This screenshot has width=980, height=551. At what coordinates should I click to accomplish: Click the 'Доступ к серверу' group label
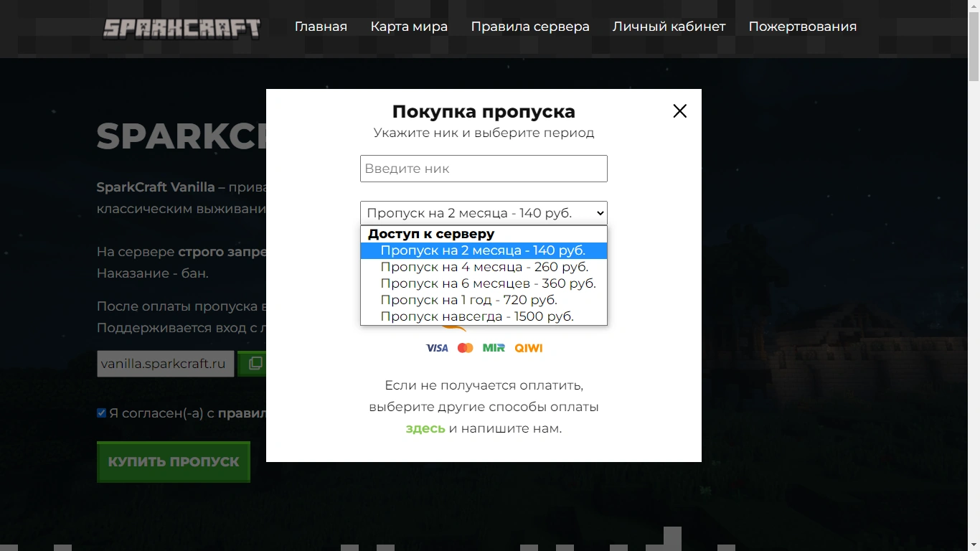point(431,234)
